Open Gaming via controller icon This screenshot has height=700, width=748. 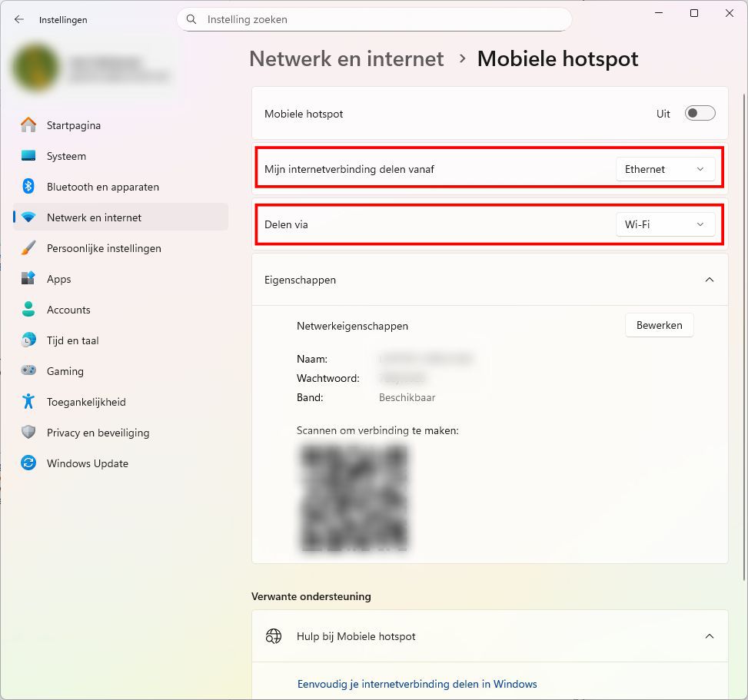28,371
